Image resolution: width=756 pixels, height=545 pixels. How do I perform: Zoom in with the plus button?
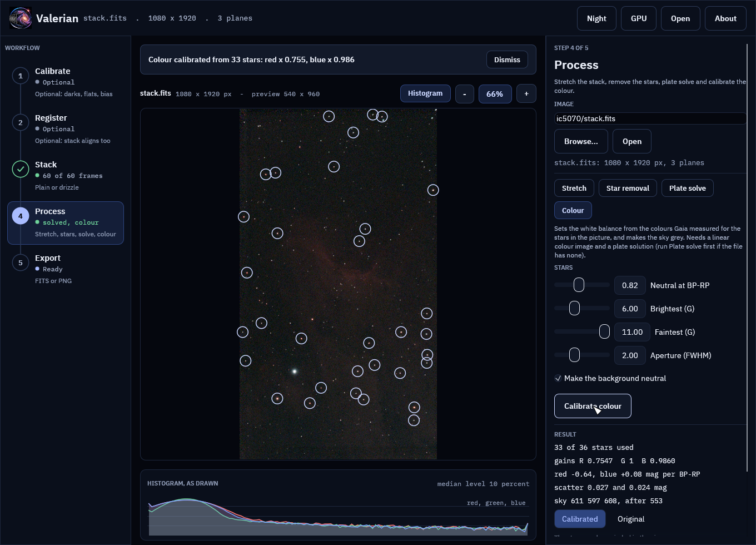526,94
